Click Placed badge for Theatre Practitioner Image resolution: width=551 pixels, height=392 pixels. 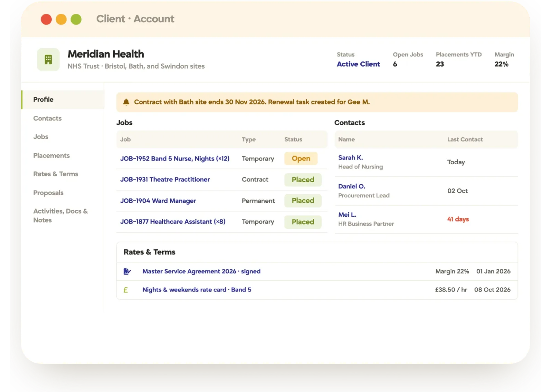coord(303,180)
